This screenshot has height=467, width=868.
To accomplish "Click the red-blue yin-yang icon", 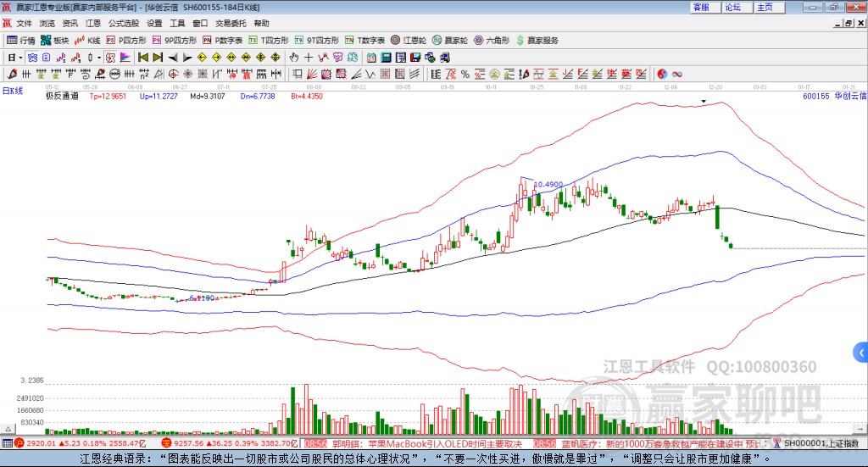I will pos(662,74).
